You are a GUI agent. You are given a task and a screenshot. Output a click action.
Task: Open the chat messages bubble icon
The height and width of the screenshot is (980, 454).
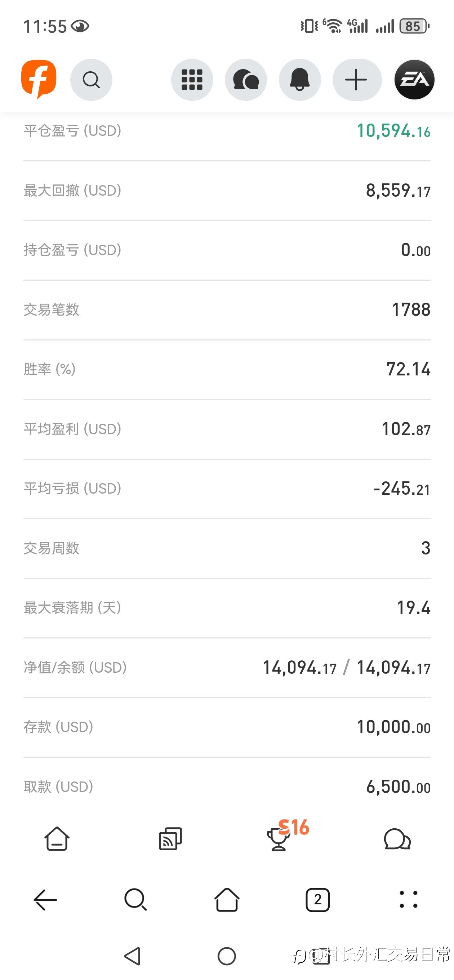(246, 80)
